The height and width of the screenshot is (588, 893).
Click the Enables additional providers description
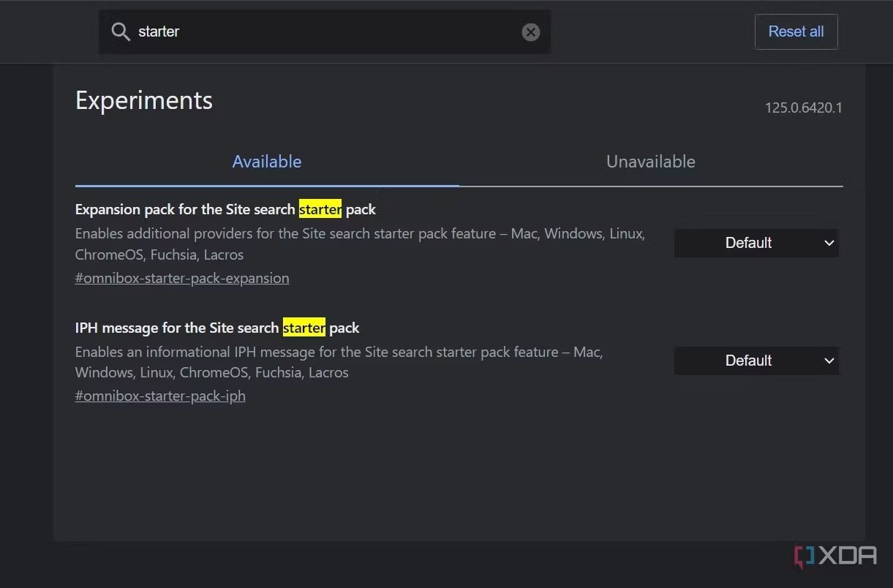click(360, 244)
